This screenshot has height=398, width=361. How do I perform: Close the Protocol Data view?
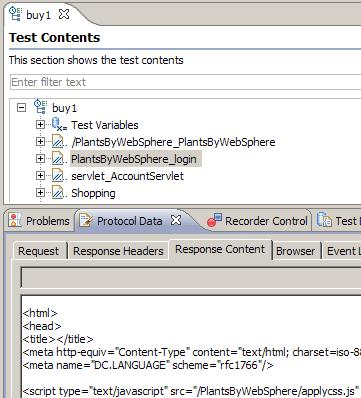(x=176, y=220)
